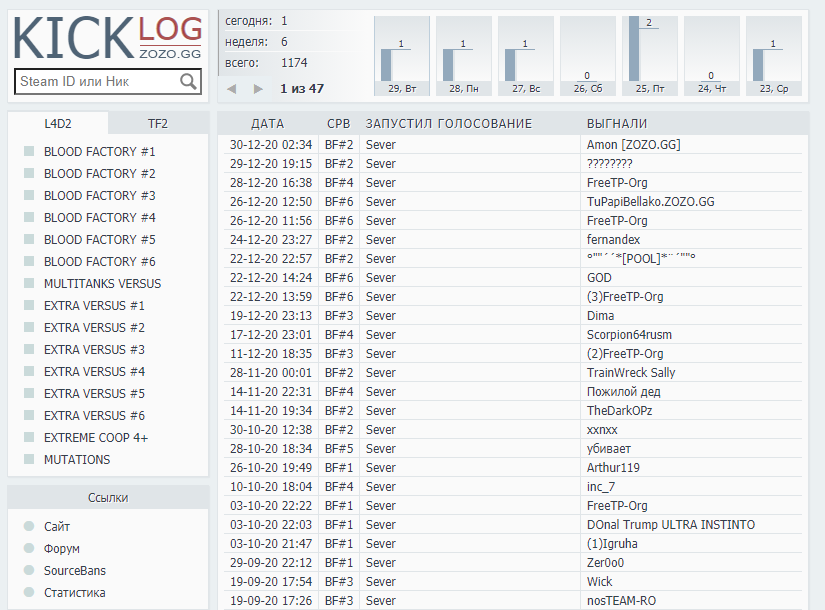
Task: Click round bullet beside SourceBans link
Action: pos(29,571)
